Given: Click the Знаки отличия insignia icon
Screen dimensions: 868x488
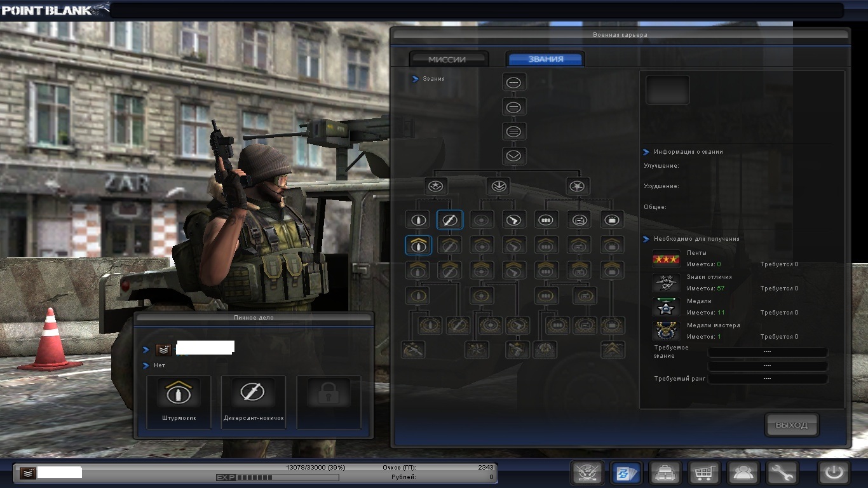Looking at the screenshot, I should click(666, 283).
